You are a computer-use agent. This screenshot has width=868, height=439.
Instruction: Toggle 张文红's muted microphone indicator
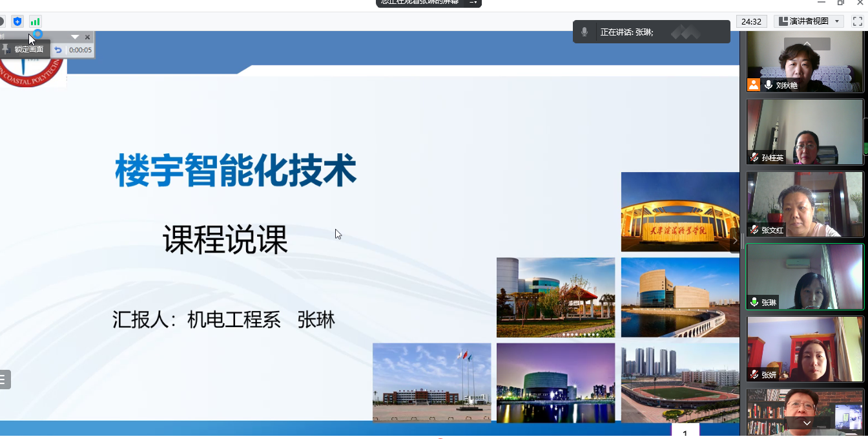(x=754, y=230)
